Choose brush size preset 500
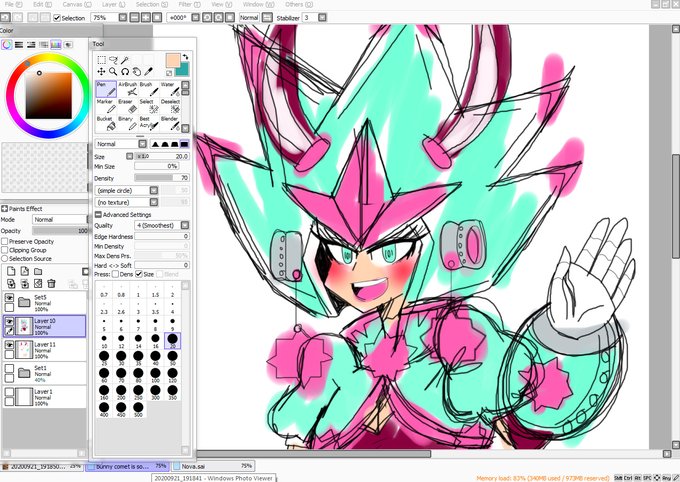The image size is (680, 482). point(138,409)
